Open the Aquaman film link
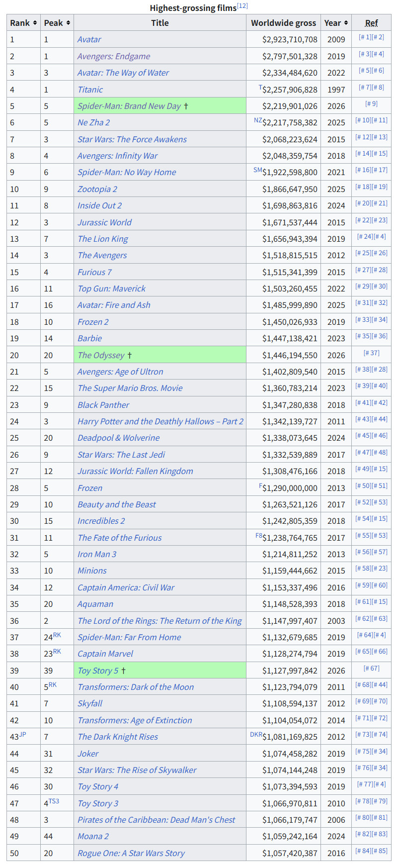The height and width of the screenshot is (868, 399). (x=95, y=604)
